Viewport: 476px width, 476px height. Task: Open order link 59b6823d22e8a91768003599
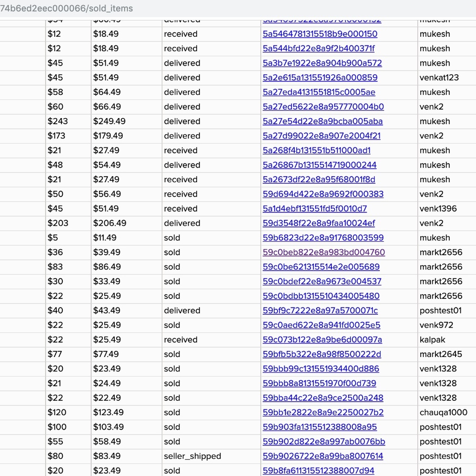click(323, 238)
